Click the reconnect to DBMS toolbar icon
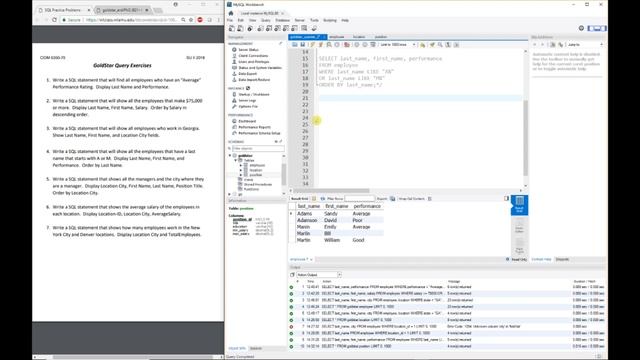640x360 pixels. tap(314, 28)
